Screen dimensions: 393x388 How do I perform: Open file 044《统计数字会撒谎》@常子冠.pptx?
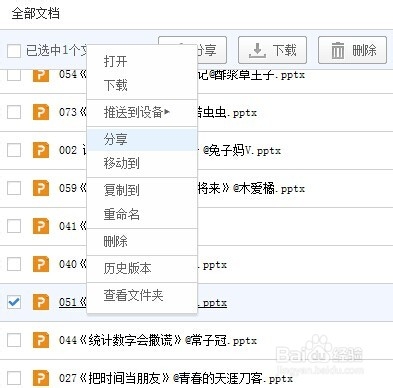[158, 340]
